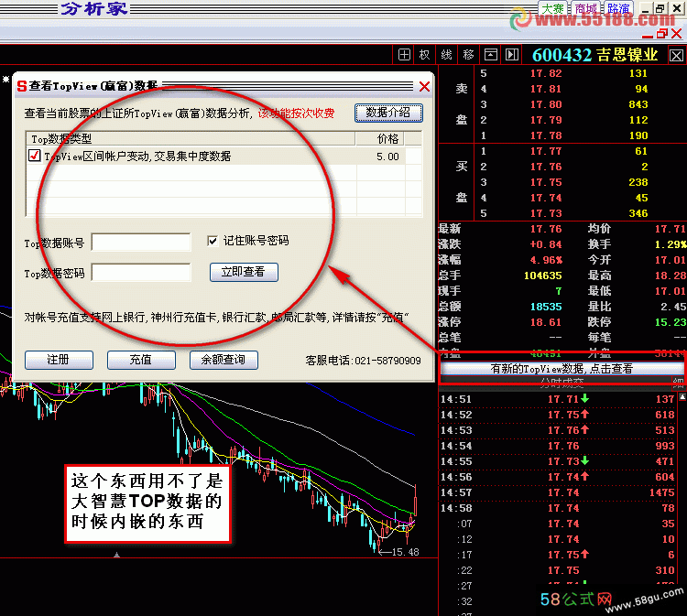This screenshot has width=687, height=616.
Task: Select the 14:55 tick row
Action: [557, 461]
